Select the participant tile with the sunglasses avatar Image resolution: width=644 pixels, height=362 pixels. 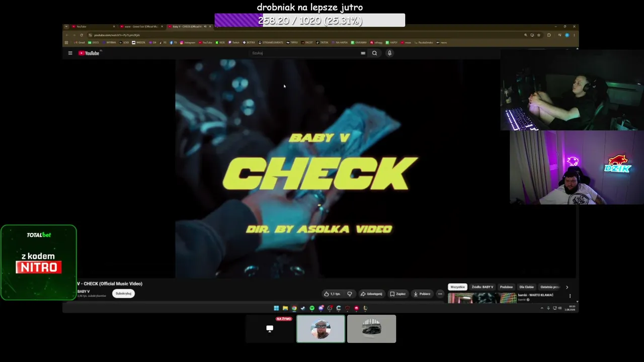point(321,329)
